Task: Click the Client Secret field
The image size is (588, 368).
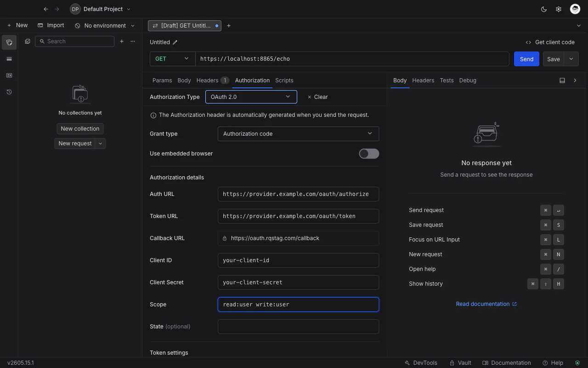Action: [x=298, y=282]
